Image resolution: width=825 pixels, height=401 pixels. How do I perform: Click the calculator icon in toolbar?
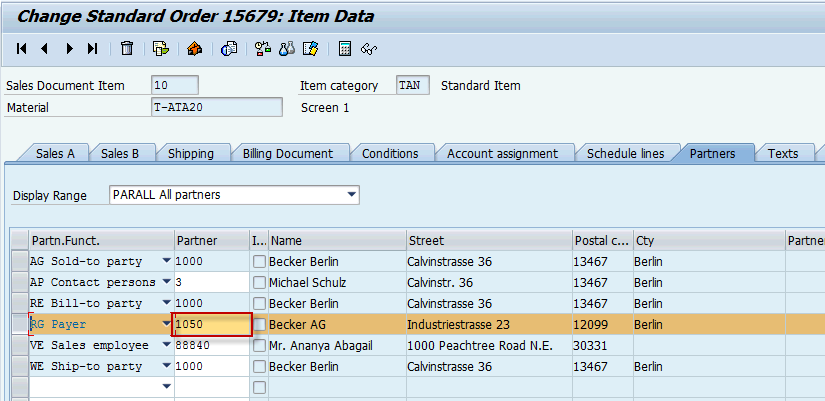[x=345, y=48]
